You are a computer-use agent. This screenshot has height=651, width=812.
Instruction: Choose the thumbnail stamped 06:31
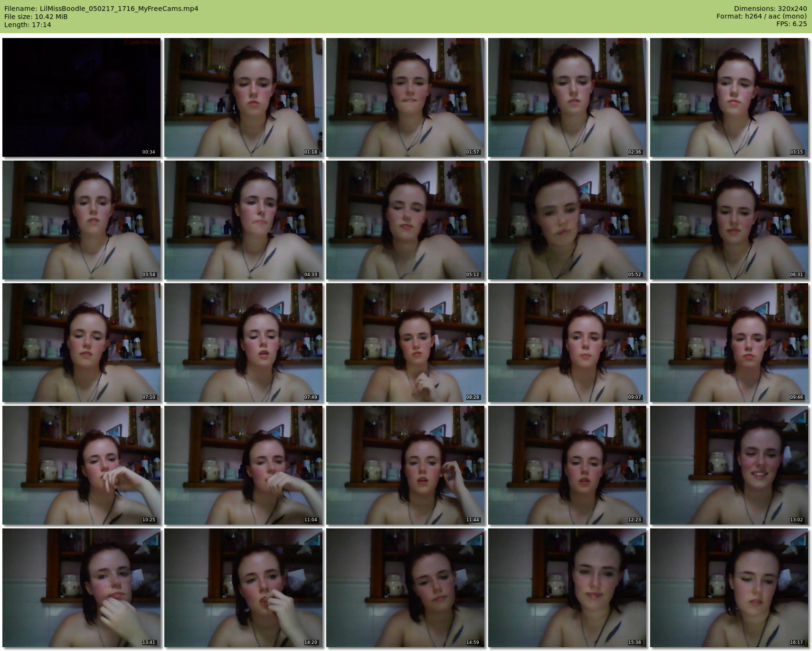[729, 220]
